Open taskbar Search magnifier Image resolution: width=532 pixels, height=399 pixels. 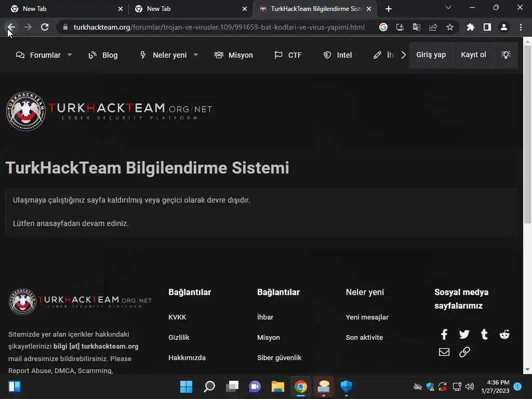tap(209, 387)
